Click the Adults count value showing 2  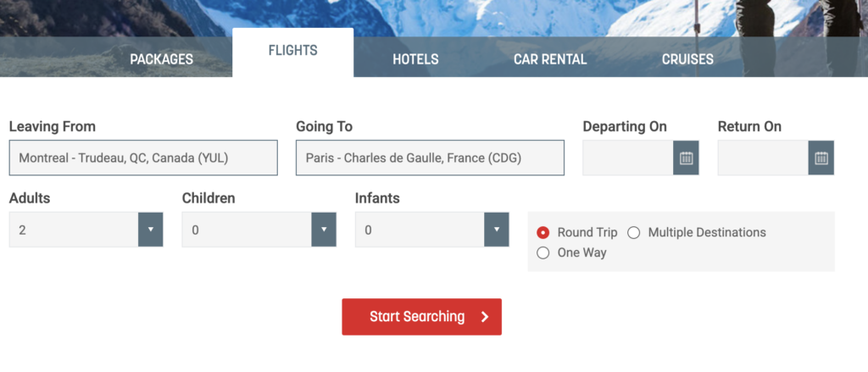pyautogui.click(x=73, y=230)
